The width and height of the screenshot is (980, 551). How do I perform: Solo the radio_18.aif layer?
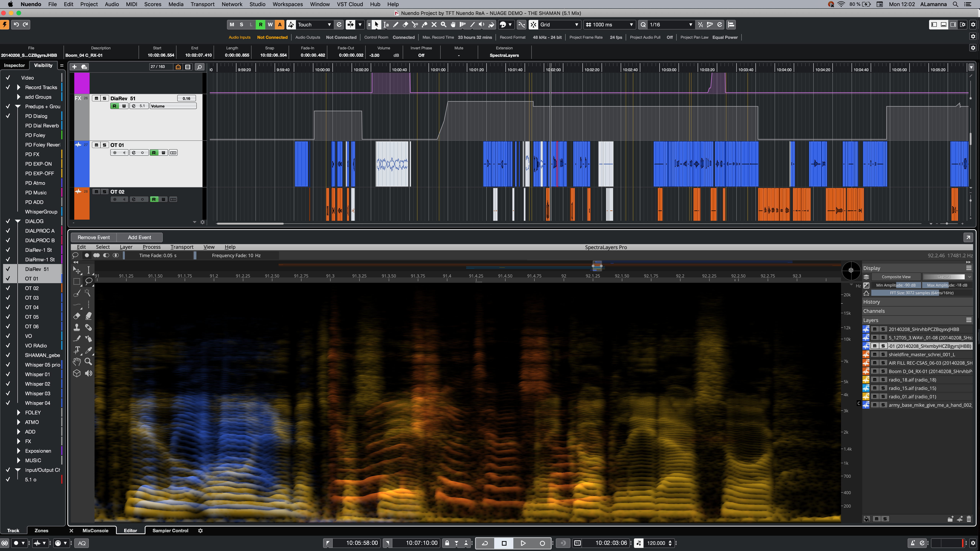pyautogui.click(x=883, y=380)
